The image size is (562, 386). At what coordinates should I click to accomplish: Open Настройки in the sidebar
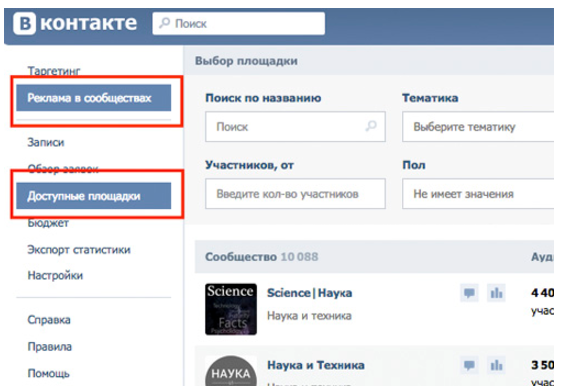coord(55,275)
